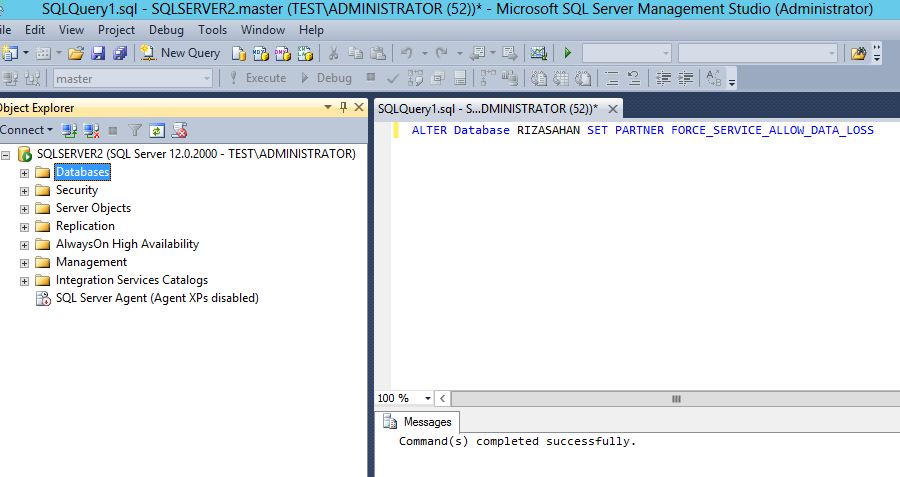Image resolution: width=900 pixels, height=477 pixels.
Task: Click the Execute button
Action: (257, 78)
